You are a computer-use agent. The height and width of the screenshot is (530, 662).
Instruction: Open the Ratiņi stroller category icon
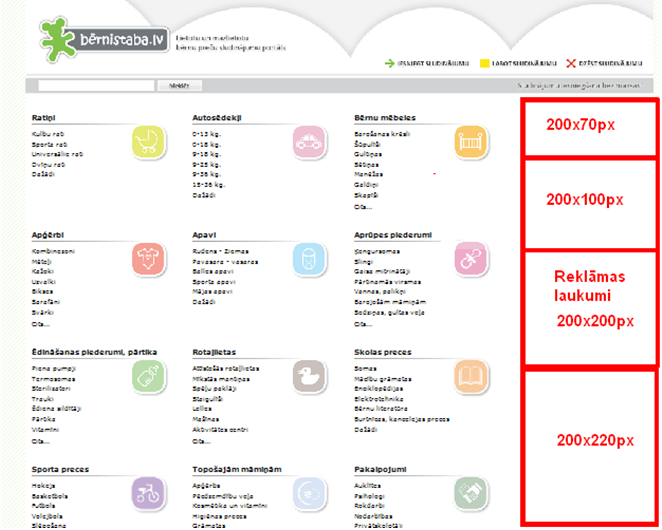tap(148, 142)
